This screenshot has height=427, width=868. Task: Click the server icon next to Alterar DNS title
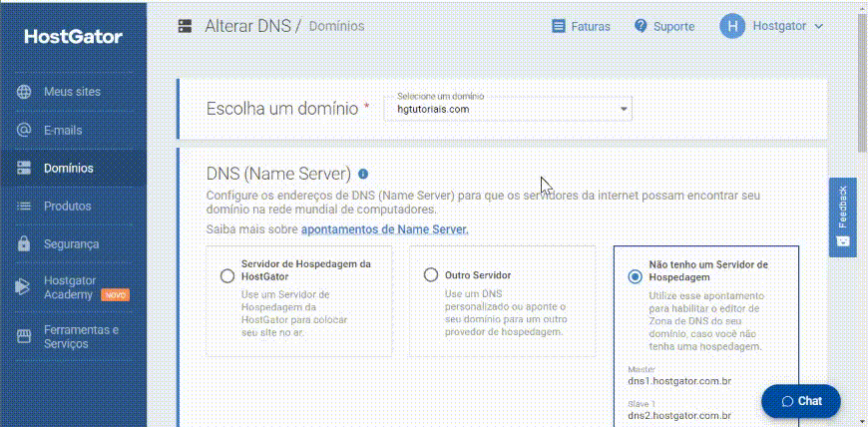[x=185, y=26]
